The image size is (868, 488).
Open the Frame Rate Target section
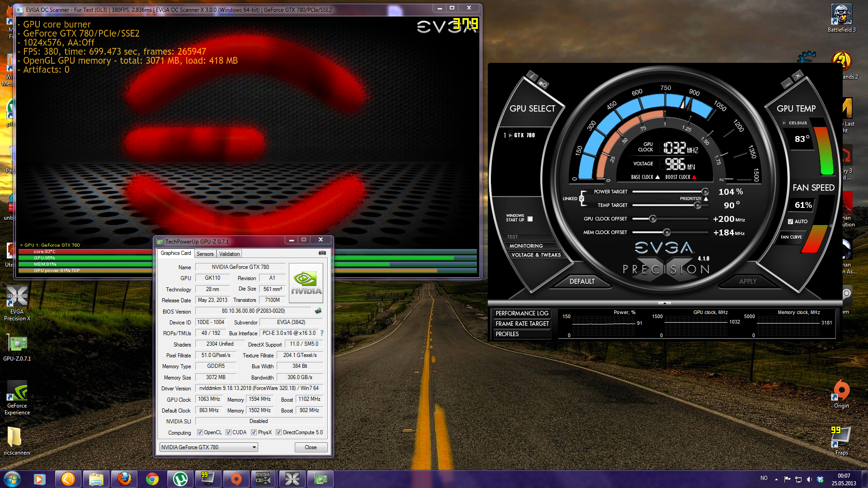point(522,324)
